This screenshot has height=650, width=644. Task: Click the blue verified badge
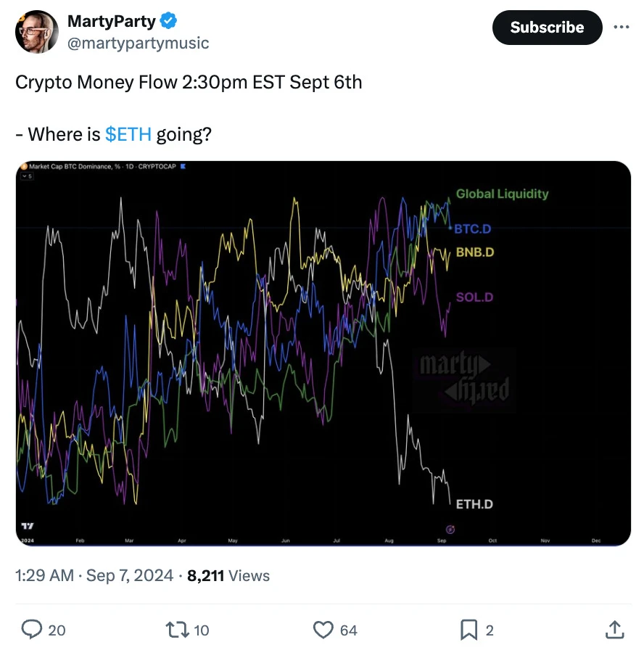tap(168, 21)
